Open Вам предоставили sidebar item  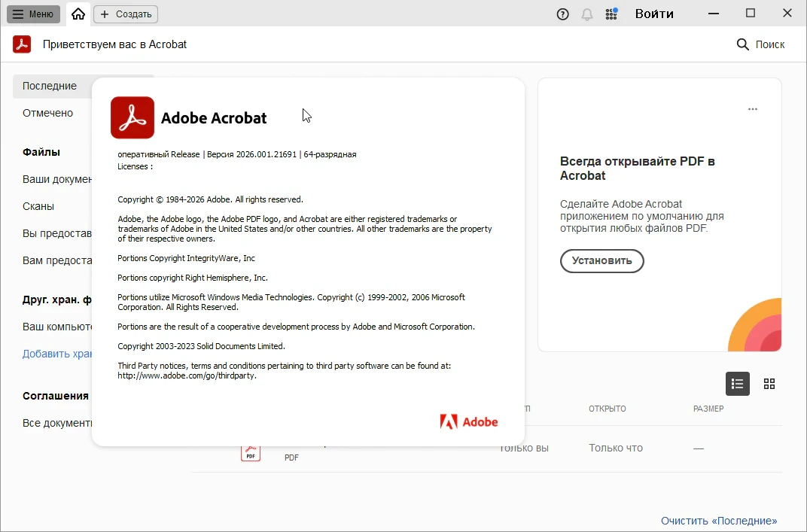(57, 260)
